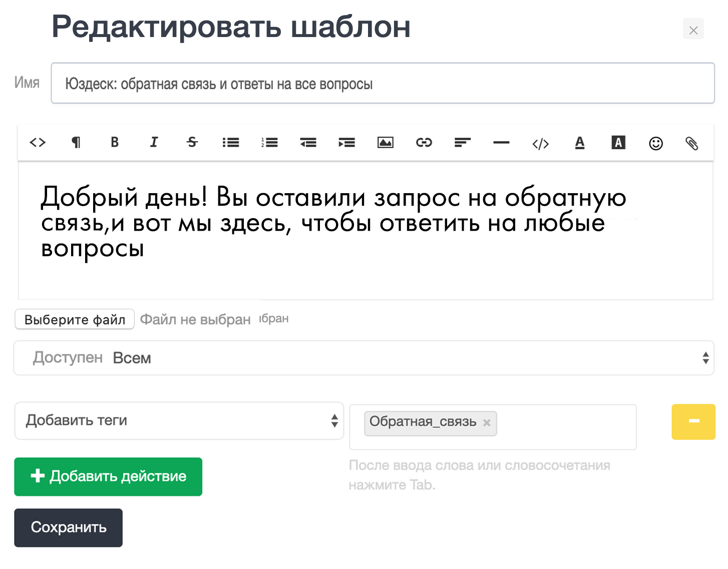Click the "Добавить действие" button
728x569 pixels.
(x=108, y=476)
